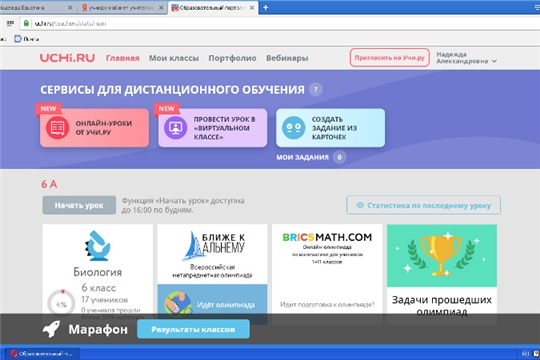Click the Начать урок button
This screenshot has height=360, width=540.
[x=79, y=205]
